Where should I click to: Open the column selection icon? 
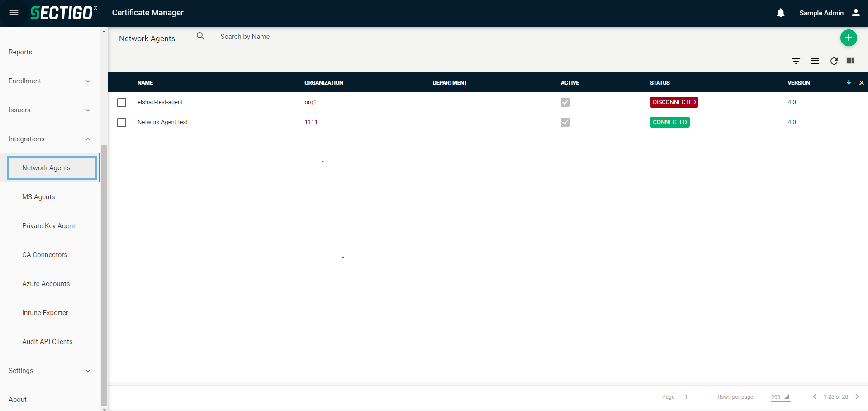click(x=850, y=61)
